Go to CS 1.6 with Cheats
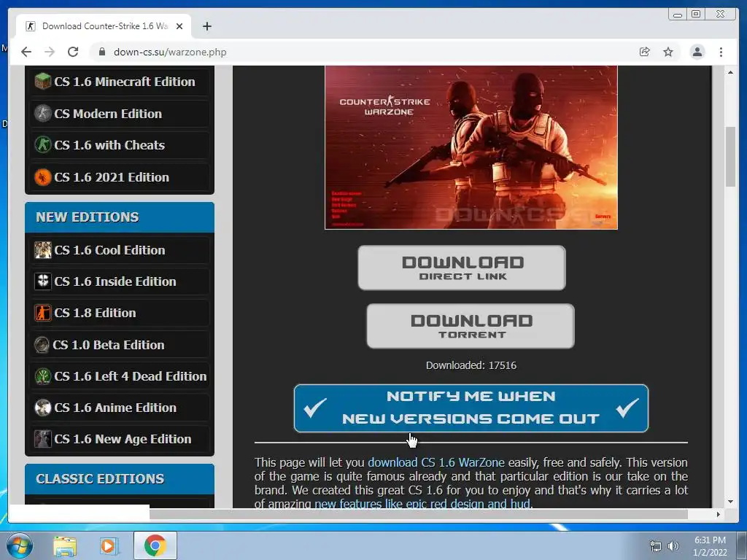 (109, 145)
